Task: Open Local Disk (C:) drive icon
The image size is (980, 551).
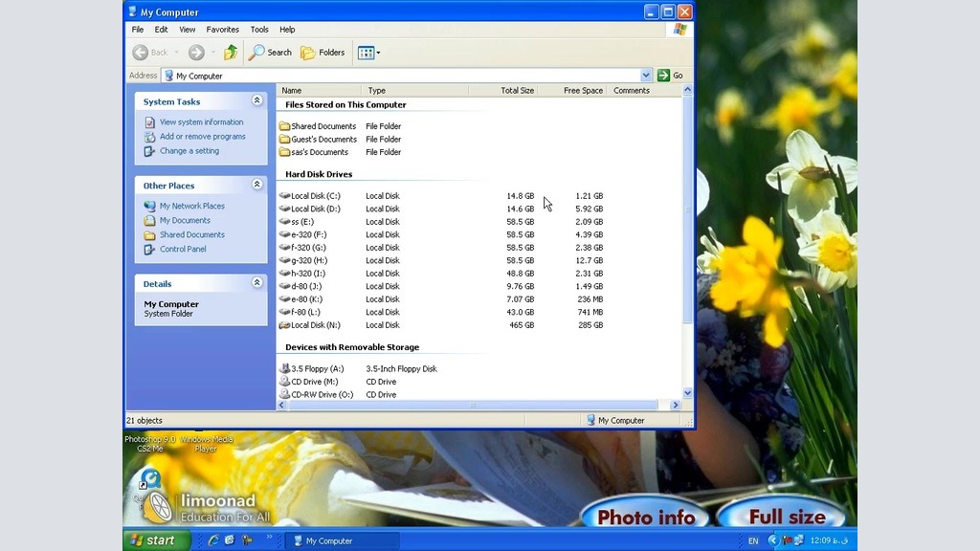Action: tap(284, 196)
